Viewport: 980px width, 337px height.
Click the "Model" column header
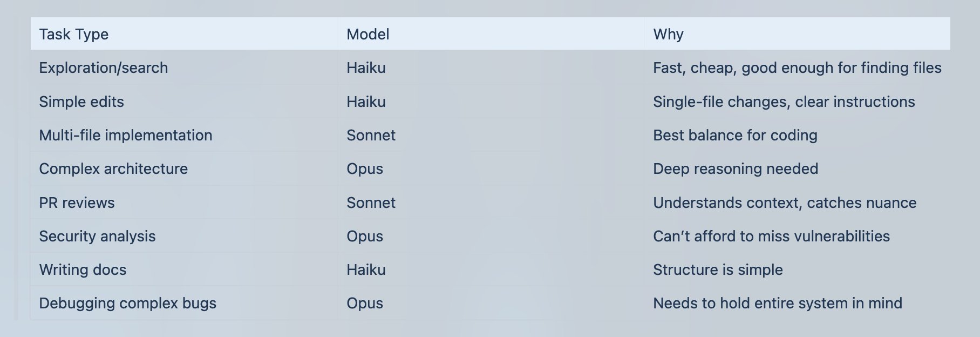(x=367, y=35)
